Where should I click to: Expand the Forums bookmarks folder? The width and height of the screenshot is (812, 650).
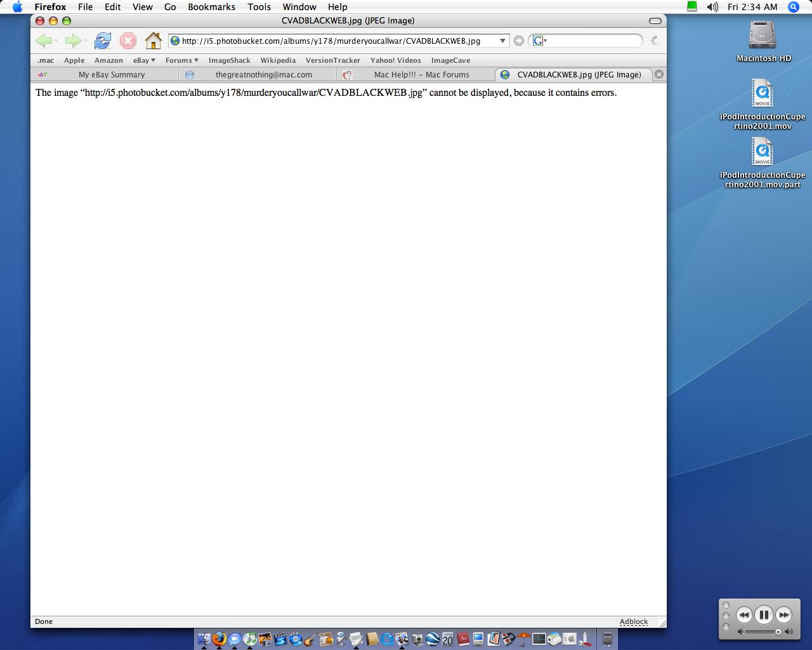[x=182, y=60]
